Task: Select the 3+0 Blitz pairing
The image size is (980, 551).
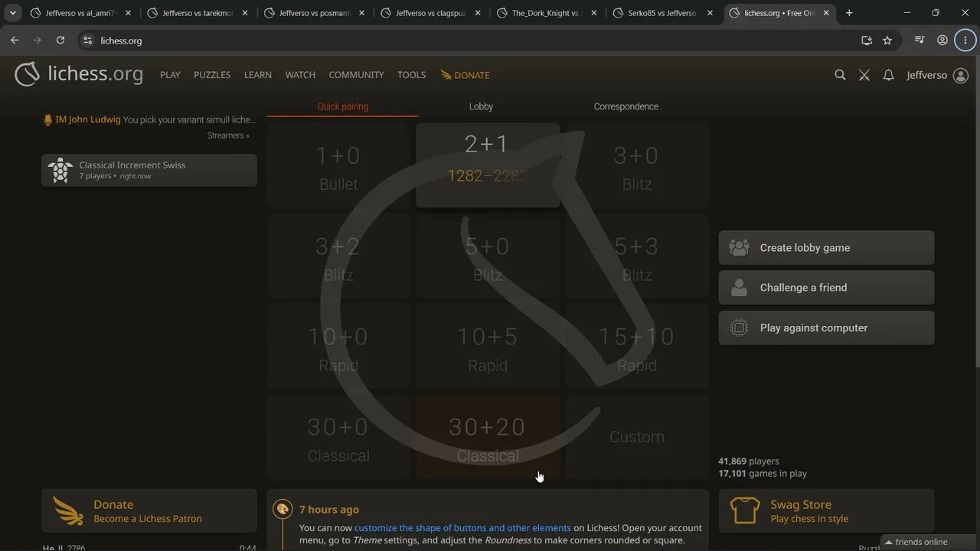Action: point(637,165)
